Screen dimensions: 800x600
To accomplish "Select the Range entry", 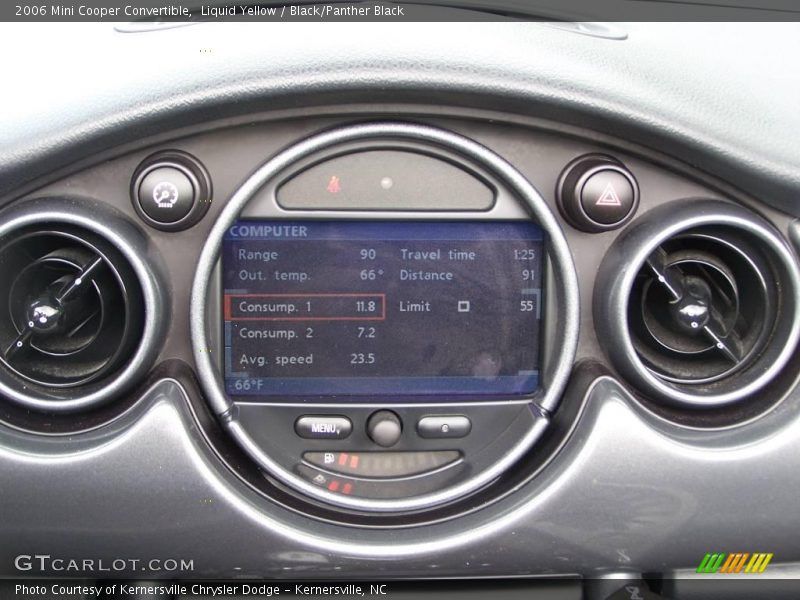I will [307, 254].
